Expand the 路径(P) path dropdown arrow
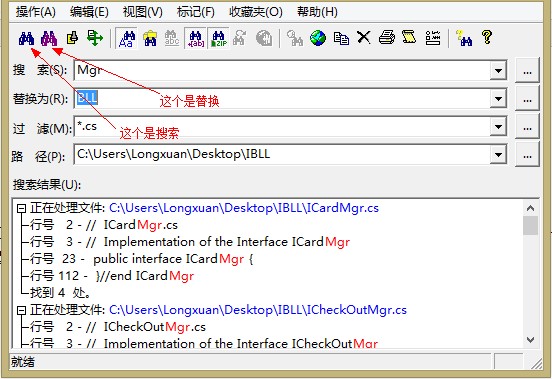The image size is (552, 379). tap(498, 155)
